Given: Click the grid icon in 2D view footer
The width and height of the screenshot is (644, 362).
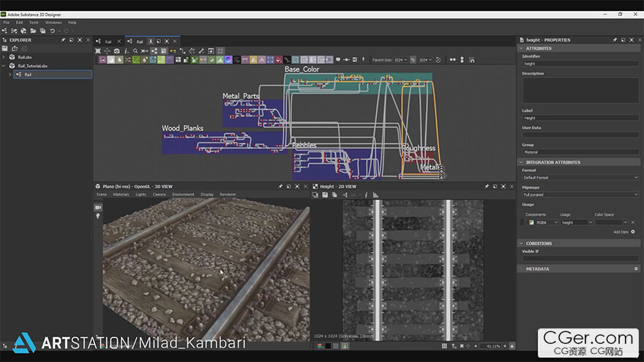Looking at the screenshot, I should pos(444,346).
